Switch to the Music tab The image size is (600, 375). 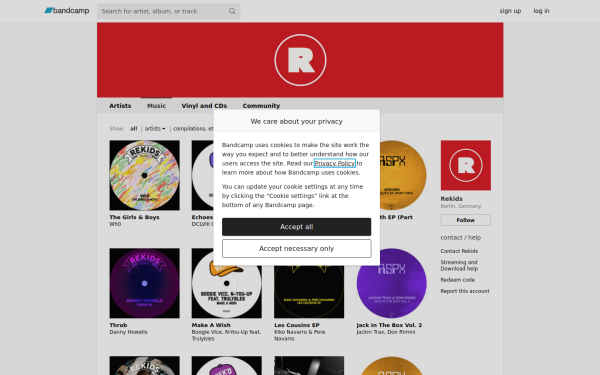[x=157, y=106]
